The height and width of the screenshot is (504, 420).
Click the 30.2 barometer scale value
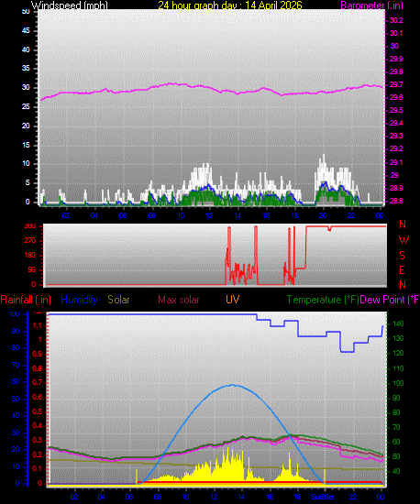tap(396, 20)
